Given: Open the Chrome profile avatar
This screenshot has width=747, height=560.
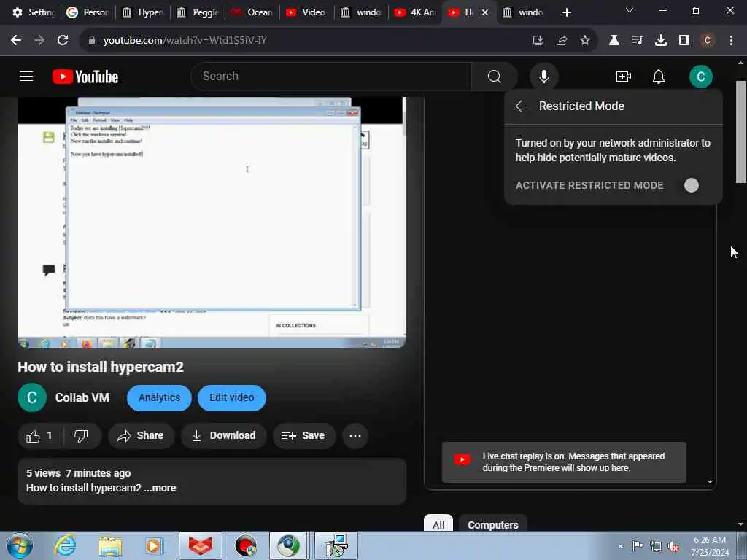Looking at the screenshot, I should pos(708,41).
